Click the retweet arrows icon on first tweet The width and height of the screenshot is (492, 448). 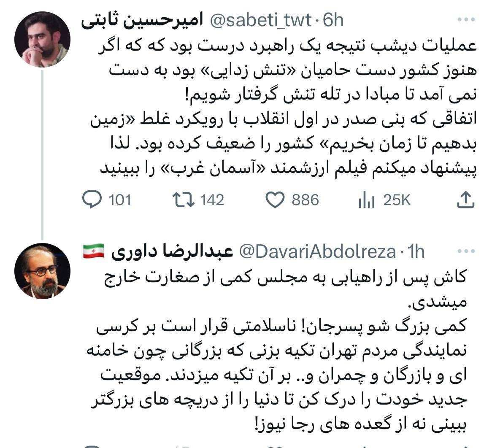184,200
